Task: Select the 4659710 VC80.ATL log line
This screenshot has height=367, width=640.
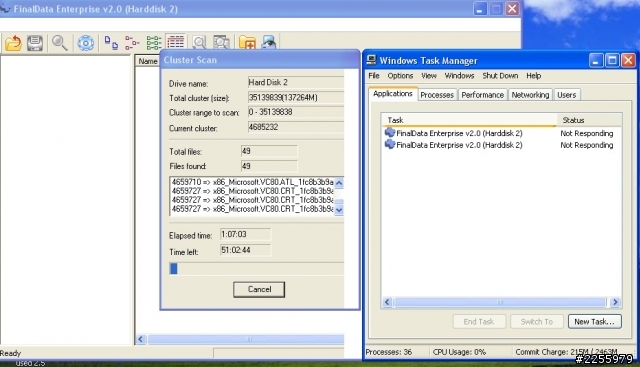Action: coord(252,182)
